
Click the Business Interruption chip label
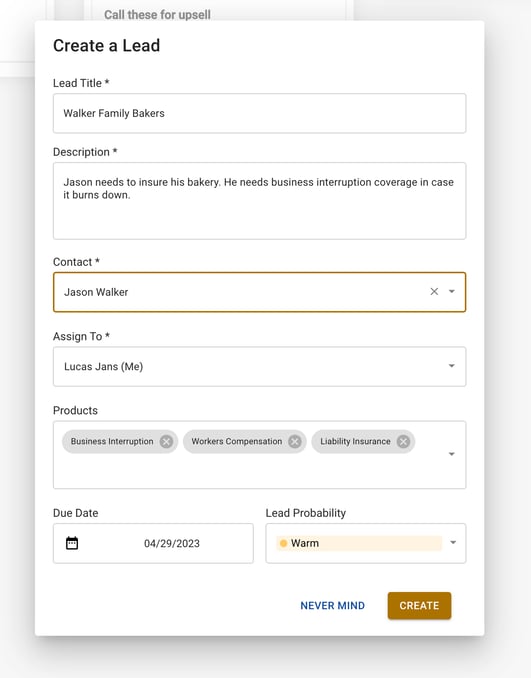point(112,441)
